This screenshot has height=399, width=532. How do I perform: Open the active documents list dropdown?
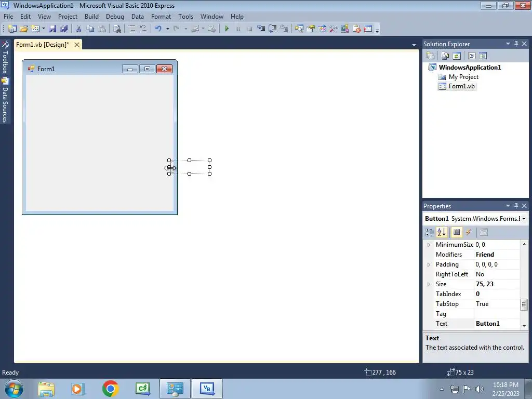click(414, 45)
